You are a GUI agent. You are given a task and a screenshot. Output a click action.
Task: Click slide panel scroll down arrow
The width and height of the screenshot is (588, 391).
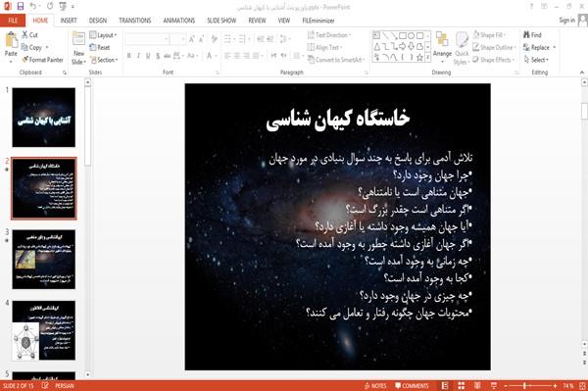(x=88, y=374)
